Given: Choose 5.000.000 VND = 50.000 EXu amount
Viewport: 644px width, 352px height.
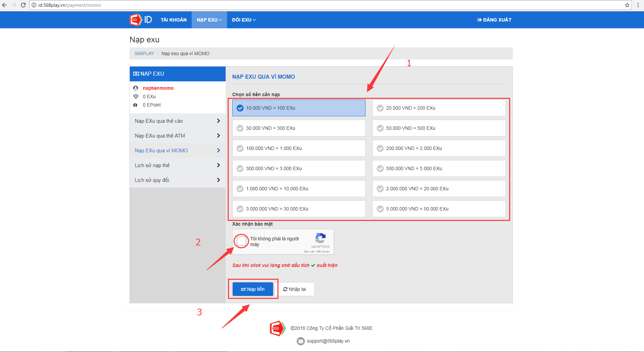Looking at the screenshot, I should [x=439, y=209].
